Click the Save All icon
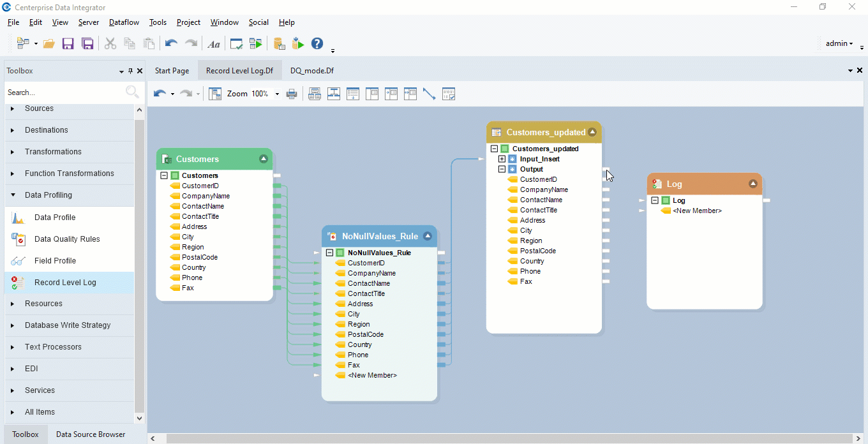868x444 pixels. click(x=87, y=43)
